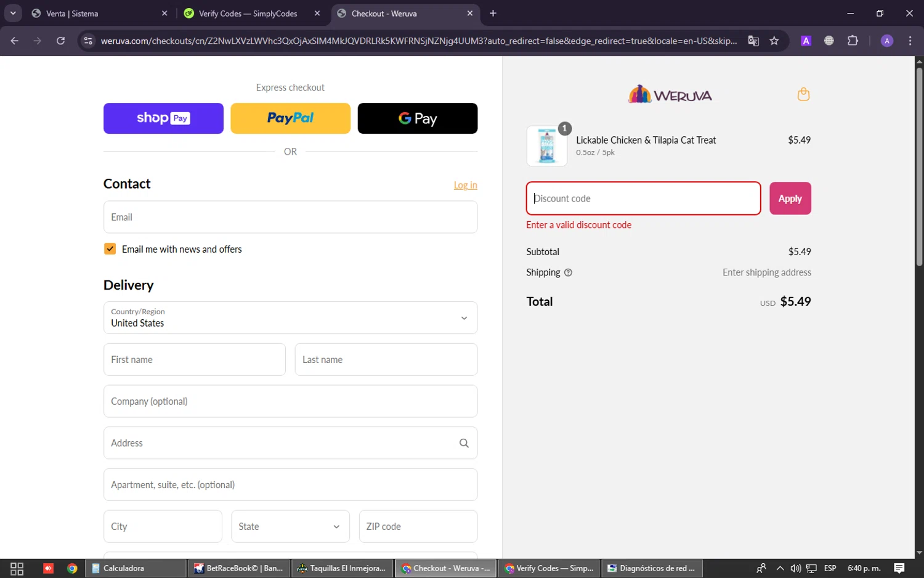Click the globe extension icon
Viewport: 924px width, 578px height.
coord(829,41)
